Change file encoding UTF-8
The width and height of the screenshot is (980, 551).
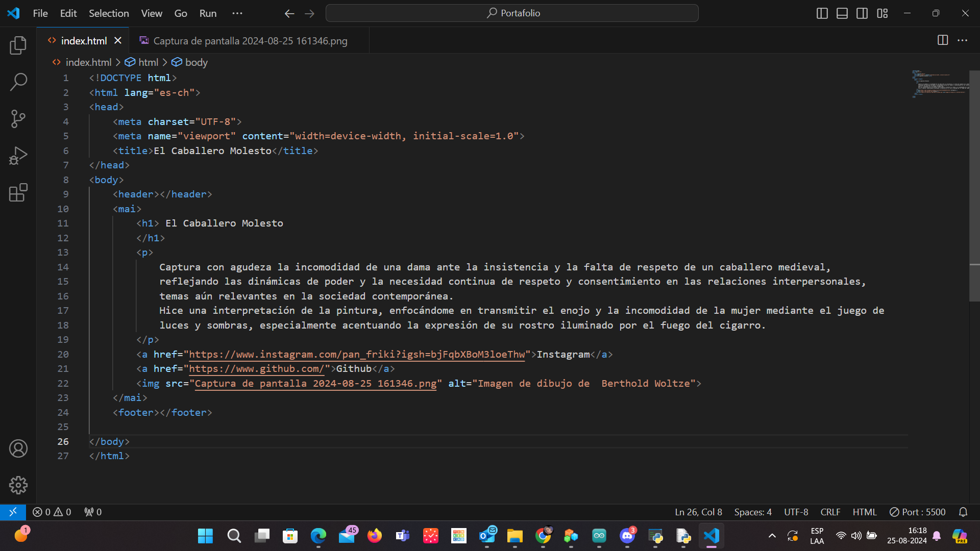tap(796, 512)
